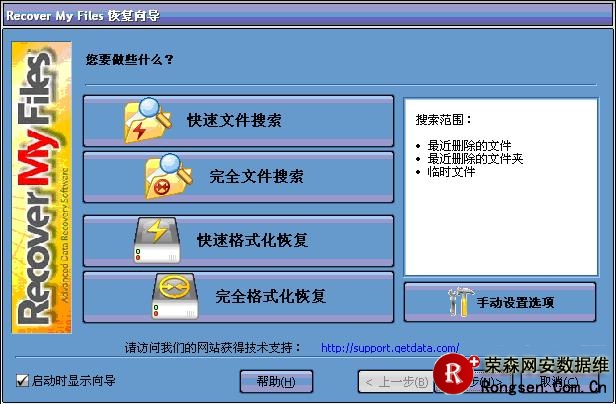The height and width of the screenshot is (404, 616).
Task: Click the folder with red circle search icon
Action: [169, 176]
